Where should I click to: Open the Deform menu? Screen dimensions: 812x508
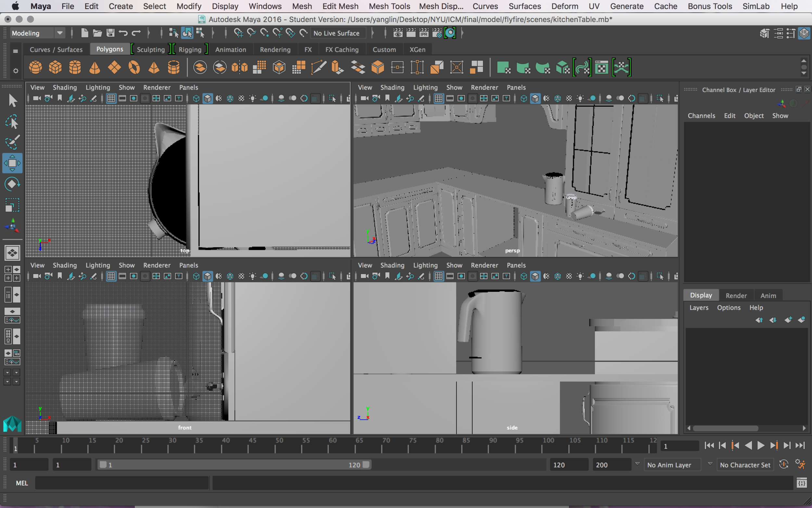coord(565,6)
